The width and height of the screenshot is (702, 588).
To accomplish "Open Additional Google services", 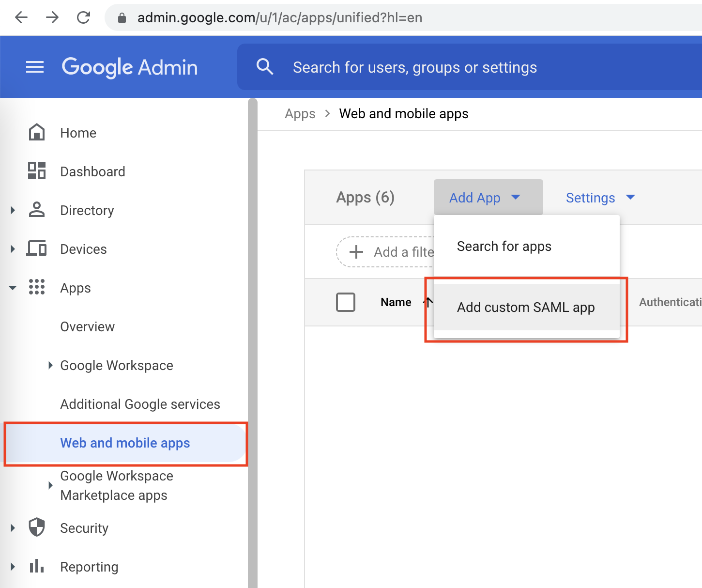I will [x=140, y=404].
